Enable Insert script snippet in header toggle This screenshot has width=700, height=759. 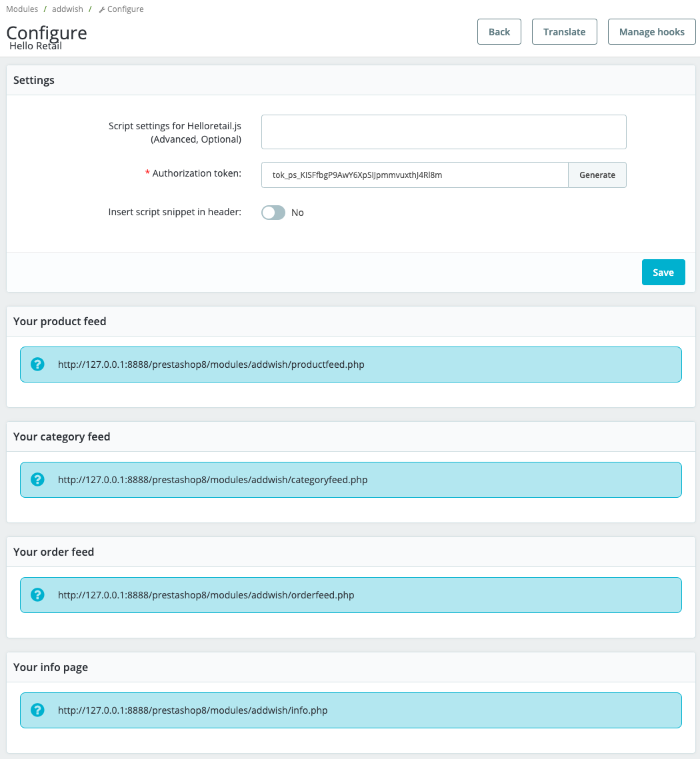(273, 213)
